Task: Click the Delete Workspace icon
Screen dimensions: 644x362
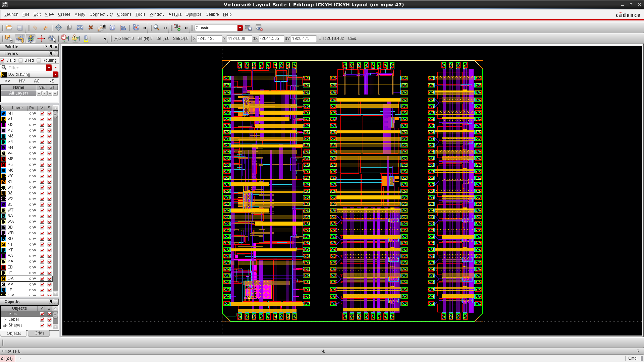Action: click(x=259, y=28)
